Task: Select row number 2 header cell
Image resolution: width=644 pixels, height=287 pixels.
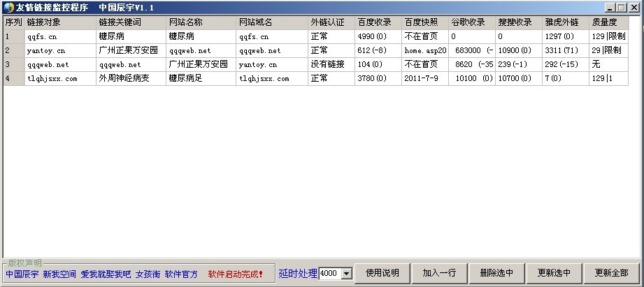Action: click(x=13, y=50)
